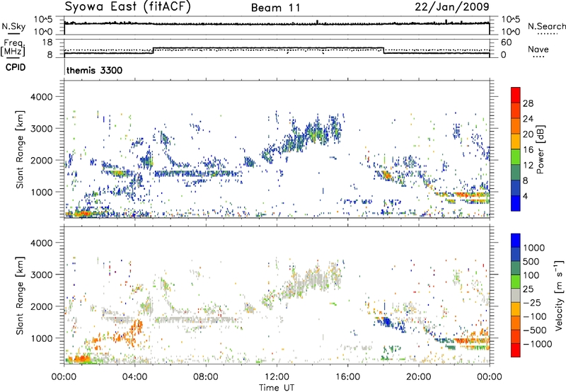This screenshot has width=566, height=392.
Task: Click the 'CPID' row label
Action: click(x=16, y=67)
